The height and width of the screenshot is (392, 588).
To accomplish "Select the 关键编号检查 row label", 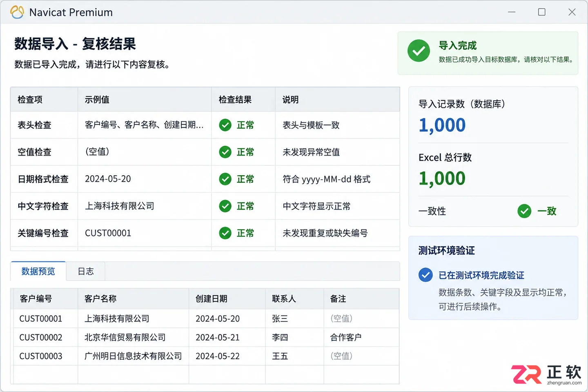I will [x=43, y=233].
